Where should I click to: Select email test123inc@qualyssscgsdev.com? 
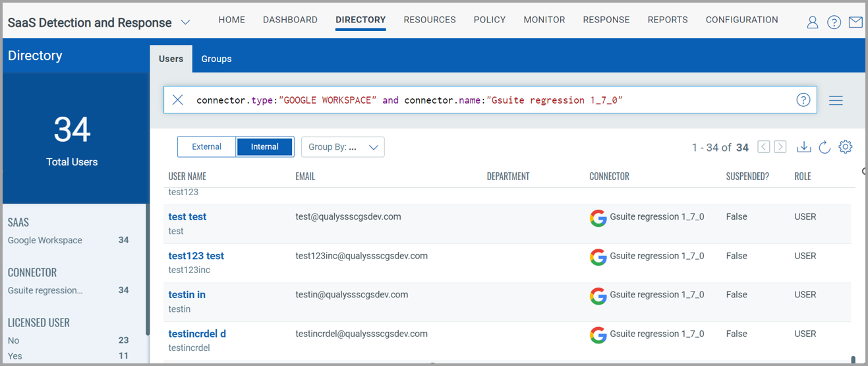click(361, 256)
